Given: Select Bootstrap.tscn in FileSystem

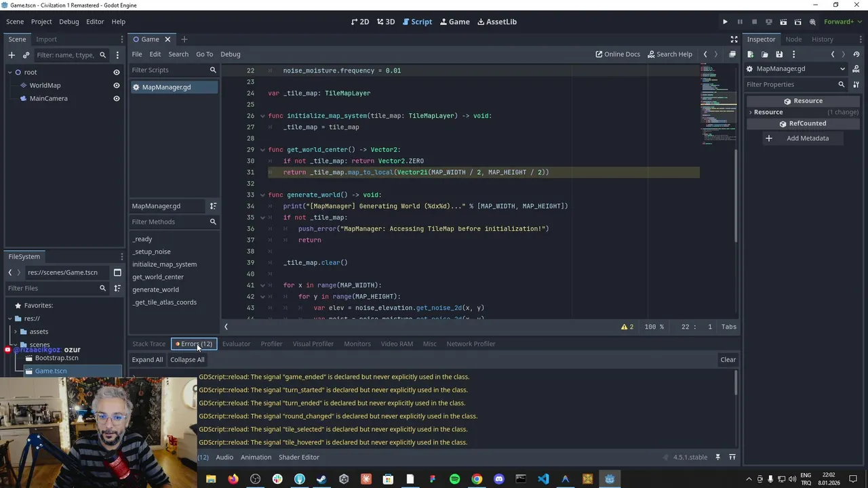Looking at the screenshot, I should [56, 358].
